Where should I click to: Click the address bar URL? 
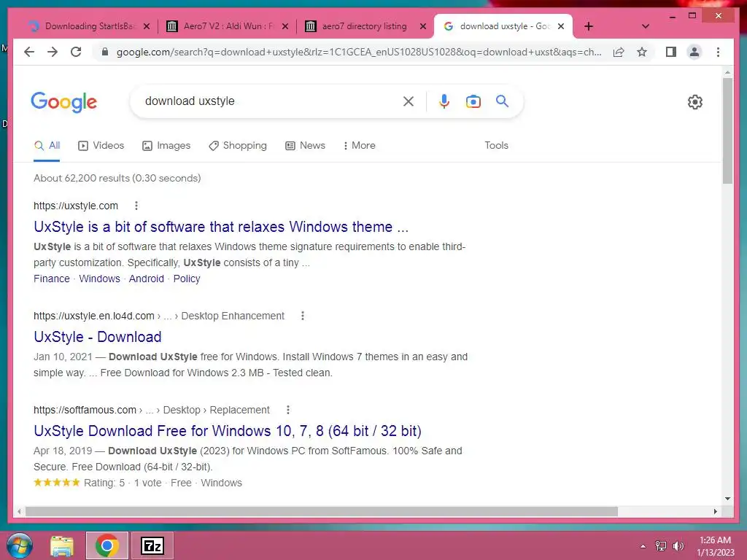coord(359,52)
